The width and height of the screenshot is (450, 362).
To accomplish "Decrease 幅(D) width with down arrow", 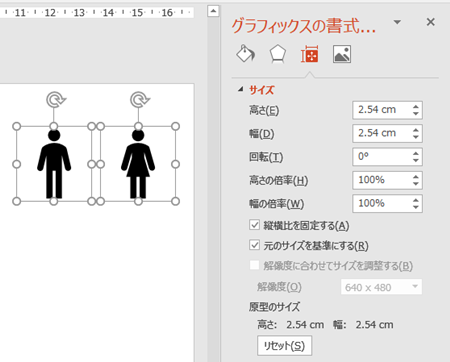I will [x=416, y=137].
